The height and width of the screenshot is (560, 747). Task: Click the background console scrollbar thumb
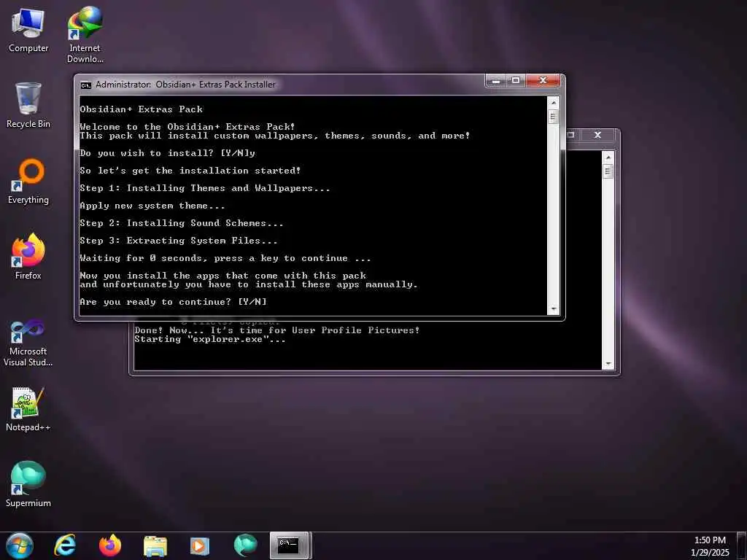point(608,171)
